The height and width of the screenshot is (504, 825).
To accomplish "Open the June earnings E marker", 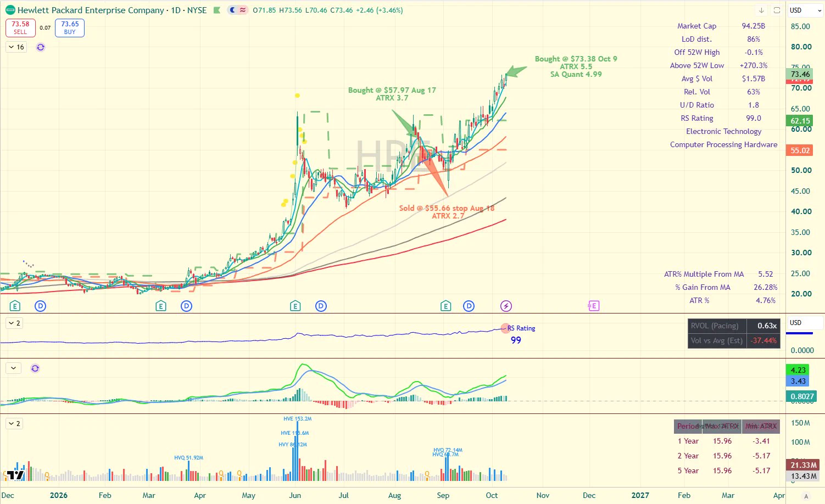I will click(296, 306).
